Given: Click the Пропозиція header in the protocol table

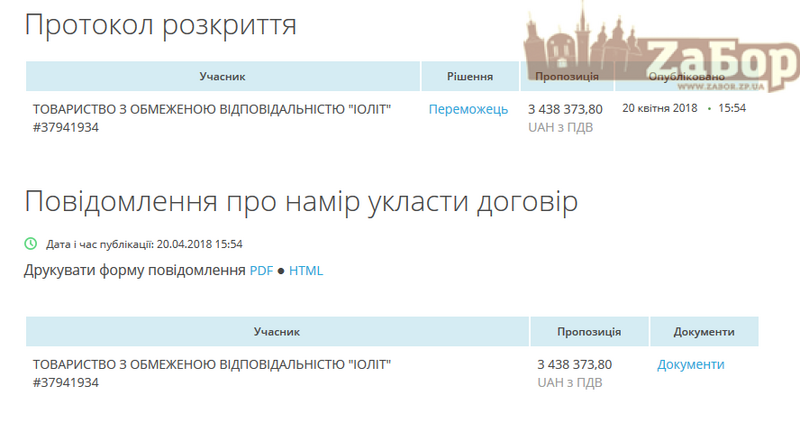Looking at the screenshot, I should click(x=566, y=76).
